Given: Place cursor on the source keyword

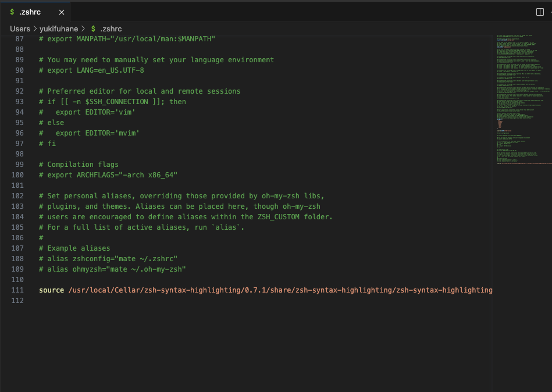Looking at the screenshot, I should pos(51,290).
